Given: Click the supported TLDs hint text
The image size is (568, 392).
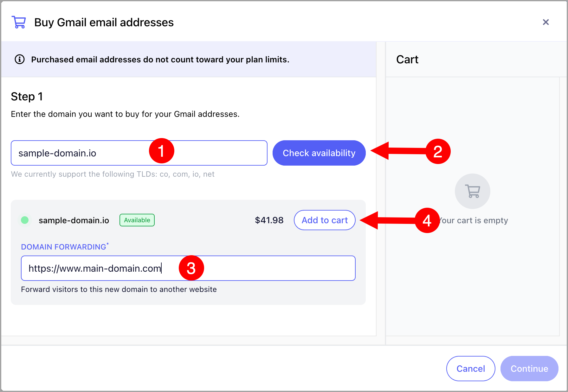Looking at the screenshot, I should 113,174.
